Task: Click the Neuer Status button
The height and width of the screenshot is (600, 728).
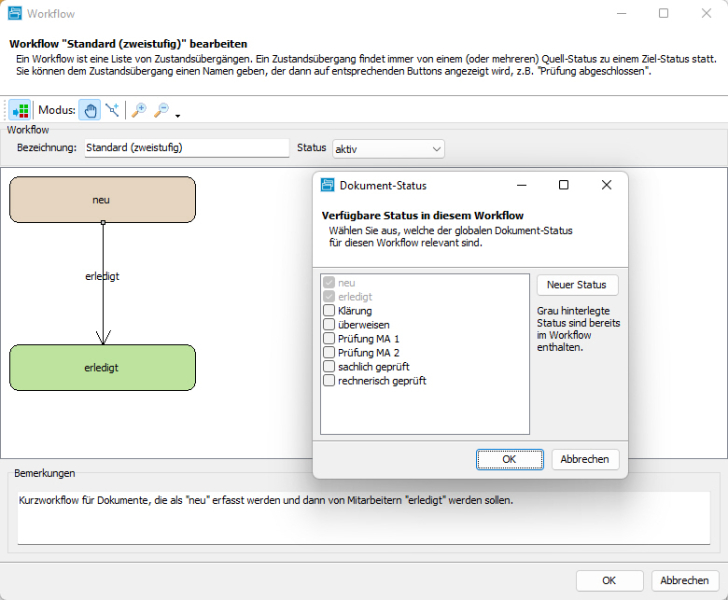Action: pos(577,285)
